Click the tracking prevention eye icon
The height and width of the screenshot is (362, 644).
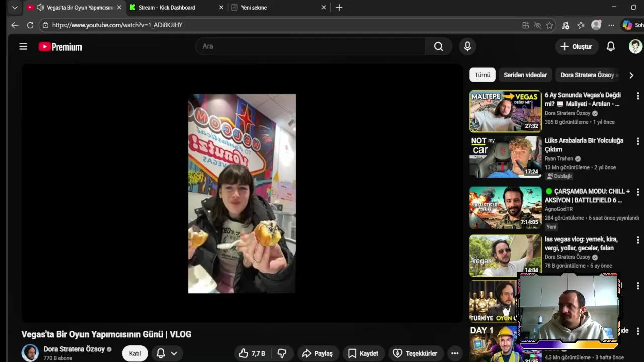point(537,25)
